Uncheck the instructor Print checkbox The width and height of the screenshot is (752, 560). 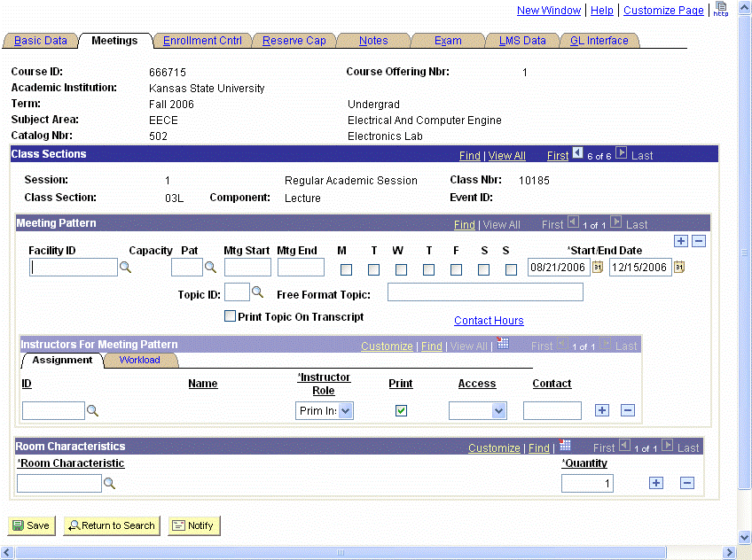pos(402,410)
